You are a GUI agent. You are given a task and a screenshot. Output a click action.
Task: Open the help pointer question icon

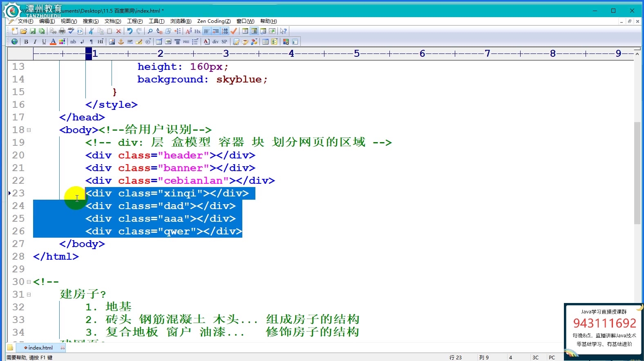point(283,31)
